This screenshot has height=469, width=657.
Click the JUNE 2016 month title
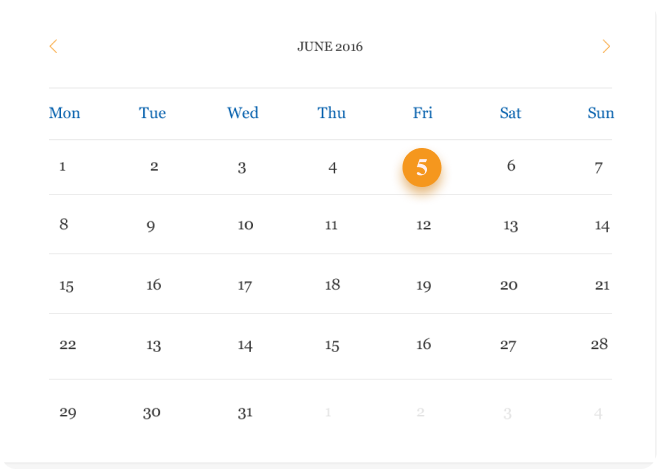(x=330, y=47)
